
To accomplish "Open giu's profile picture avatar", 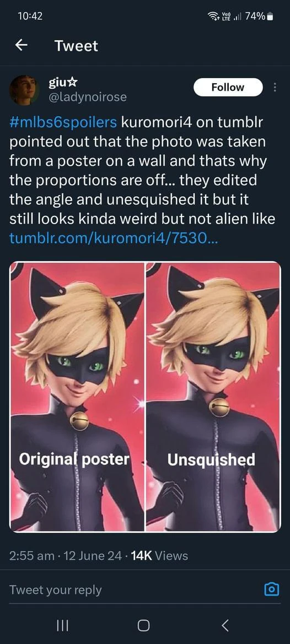I will coord(24,90).
